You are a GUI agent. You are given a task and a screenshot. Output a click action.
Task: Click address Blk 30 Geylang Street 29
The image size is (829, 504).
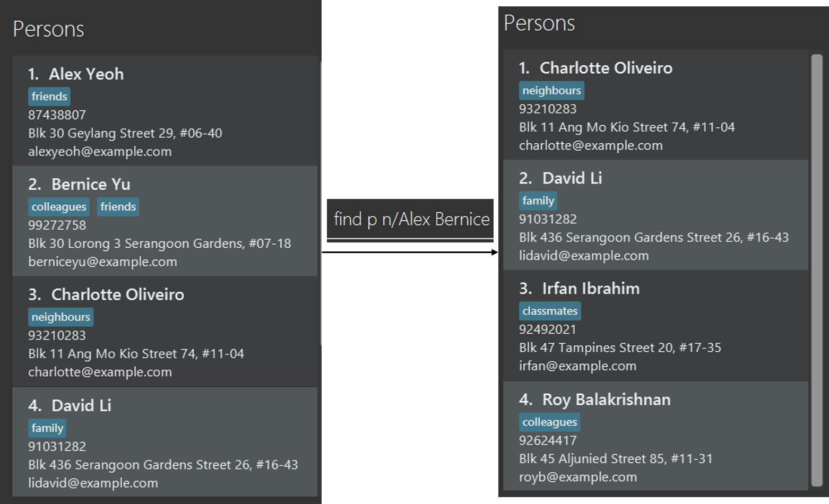coord(125,133)
